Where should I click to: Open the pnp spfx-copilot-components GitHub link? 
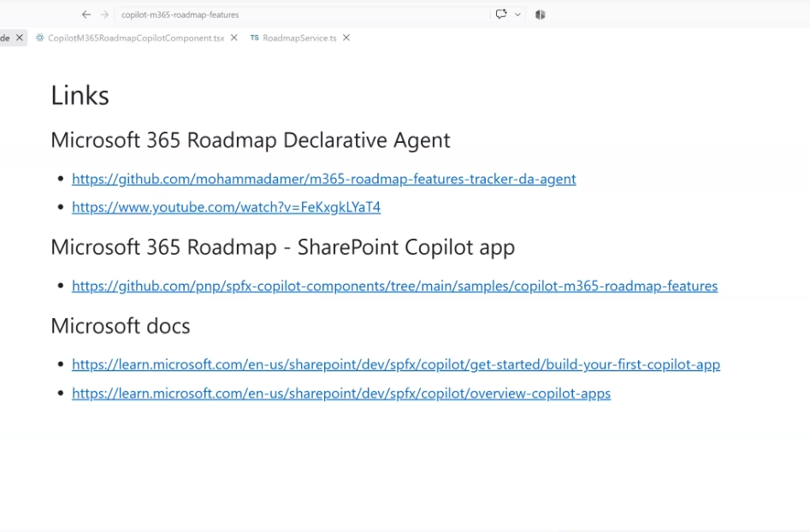[394, 286]
